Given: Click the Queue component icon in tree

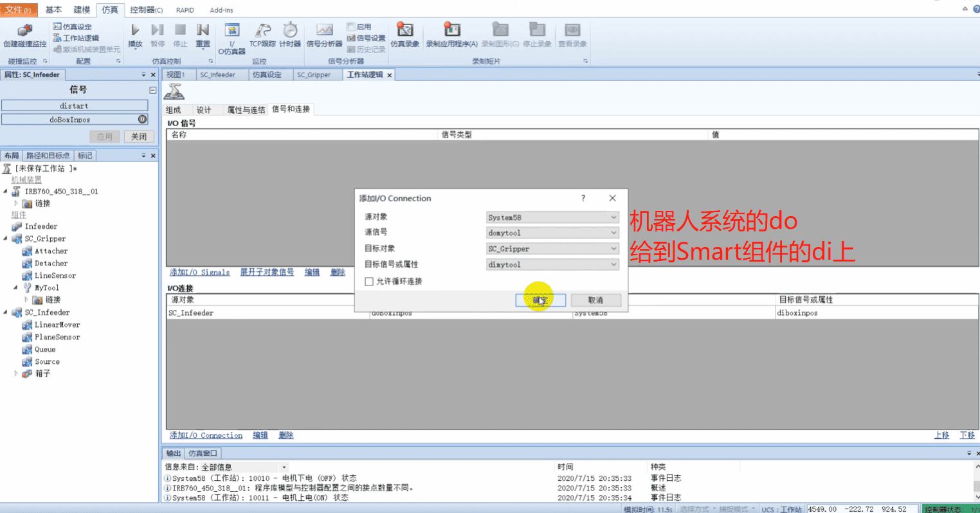Looking at the screenshot, I should point(27,349).
